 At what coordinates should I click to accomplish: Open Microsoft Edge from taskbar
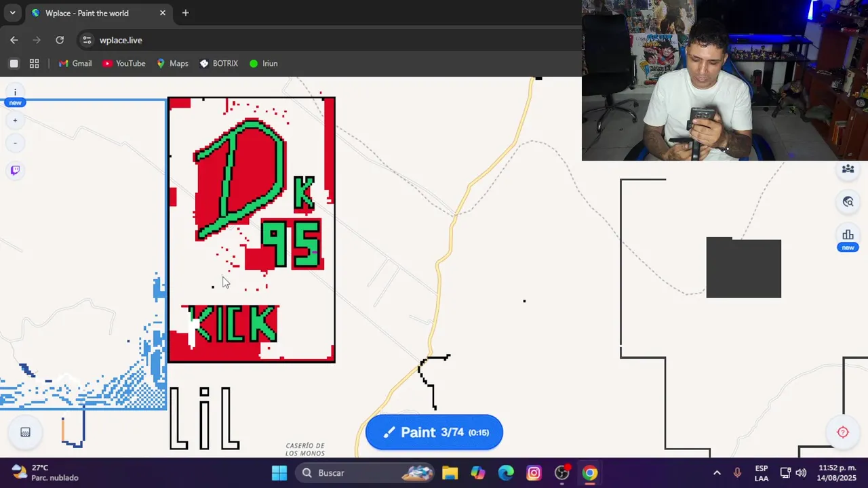[x=506, y=473]
